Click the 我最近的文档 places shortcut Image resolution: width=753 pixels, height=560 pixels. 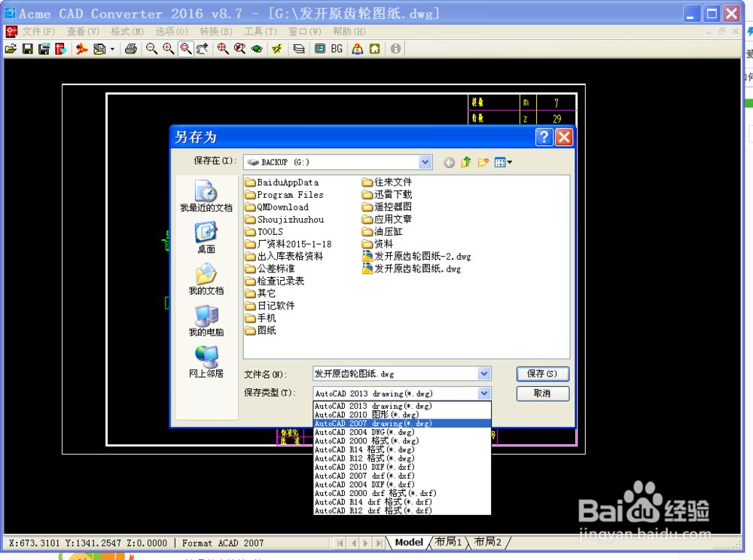pyautogui.click(x=206, y=196)
